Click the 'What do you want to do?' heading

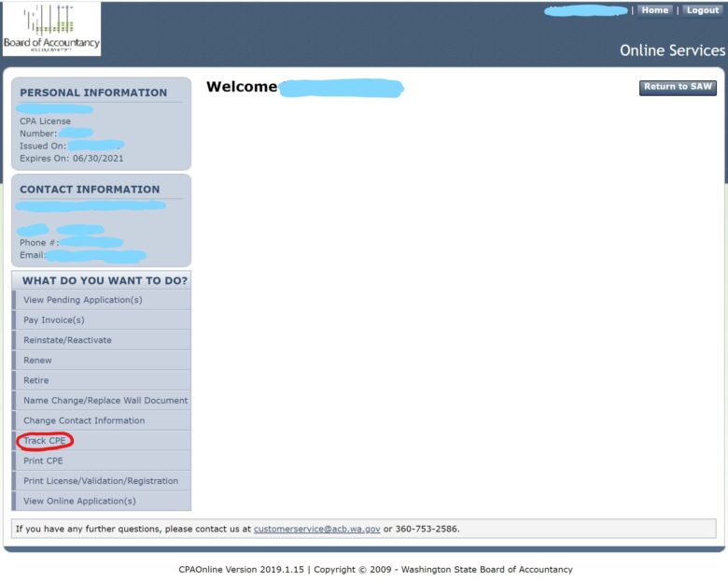point(105,281)
